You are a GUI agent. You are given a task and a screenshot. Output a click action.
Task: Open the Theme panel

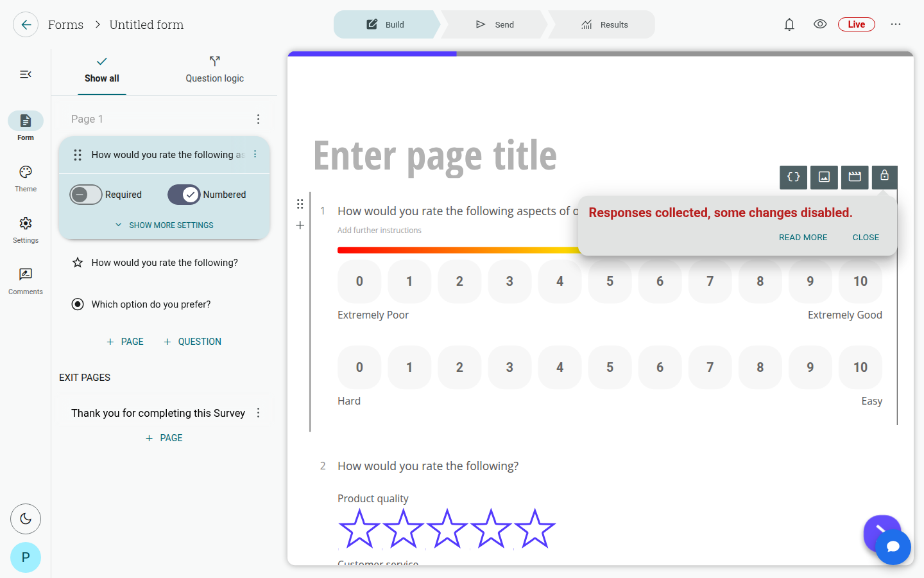(x=26, y=179)
